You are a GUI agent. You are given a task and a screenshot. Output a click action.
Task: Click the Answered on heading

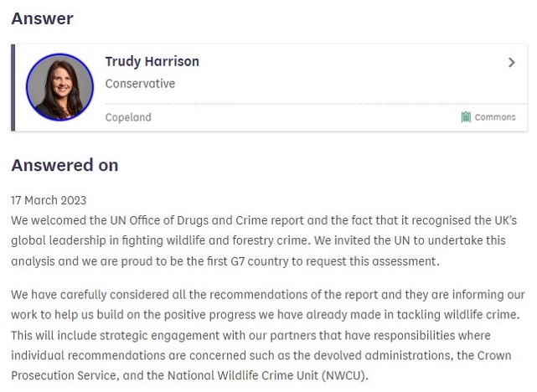coord(65,165)
